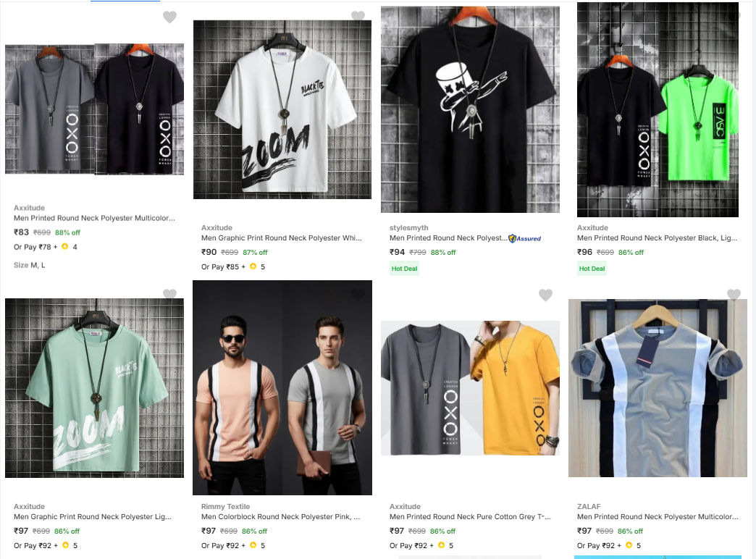The width and height of the screenshot is (756, 559).
Task: Click coin icon under ₹90 white t-shirt
Action: (x=253, y=266)
